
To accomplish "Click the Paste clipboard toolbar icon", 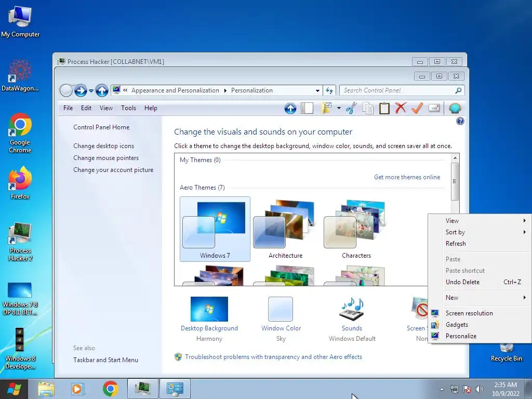I will [x=384, y=108].
